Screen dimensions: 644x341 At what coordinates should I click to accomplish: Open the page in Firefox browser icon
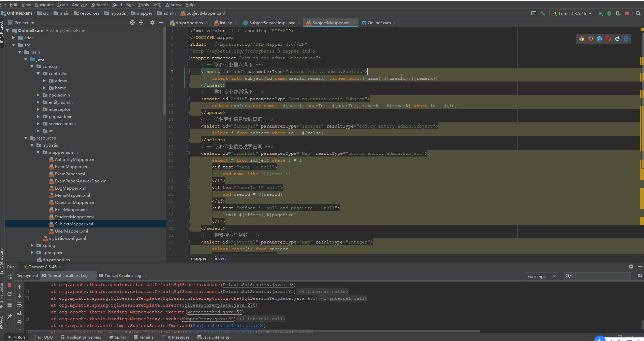pos(590,39)
